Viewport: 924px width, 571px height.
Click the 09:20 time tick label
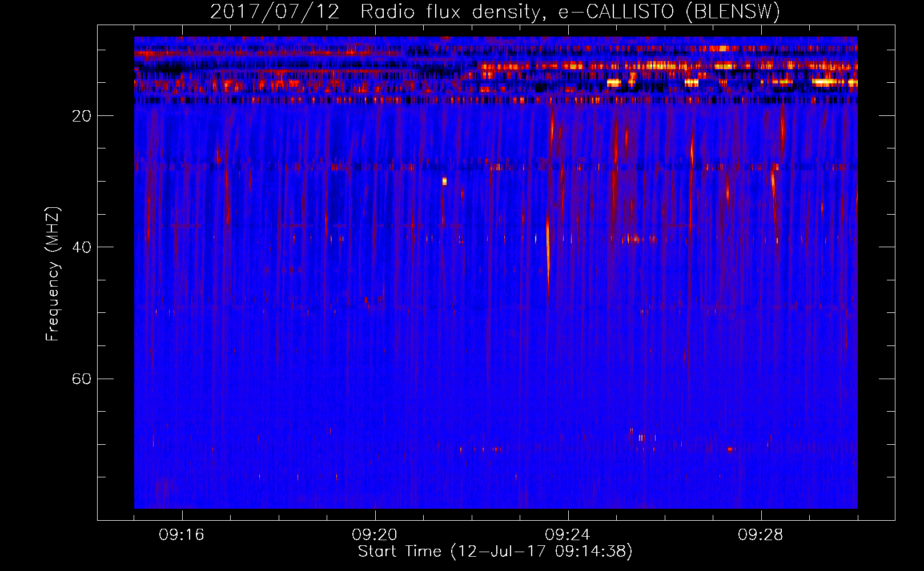click(375, 534)
